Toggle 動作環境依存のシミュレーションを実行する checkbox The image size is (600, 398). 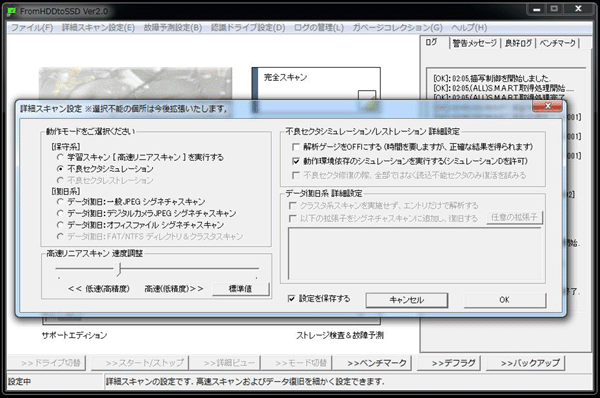[x=296, y=161]
